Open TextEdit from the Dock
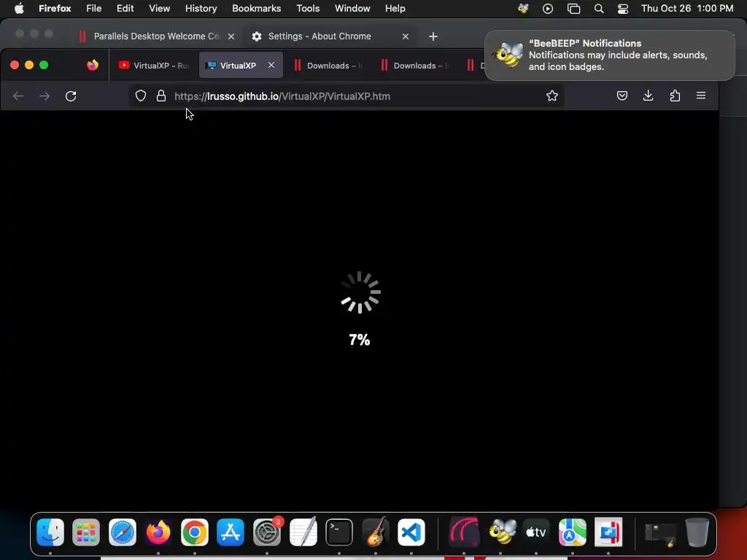 coord(303,532)
